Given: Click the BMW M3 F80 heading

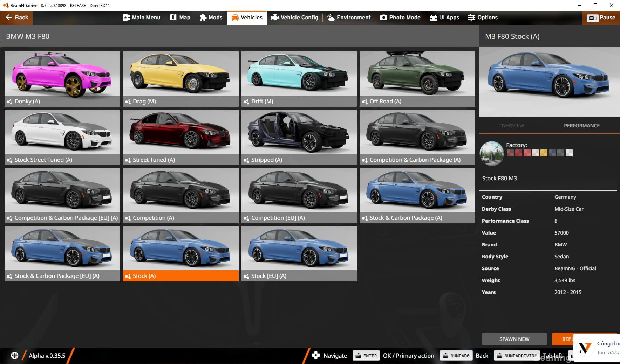Looking at the screenshot, I should coord(28,36).
